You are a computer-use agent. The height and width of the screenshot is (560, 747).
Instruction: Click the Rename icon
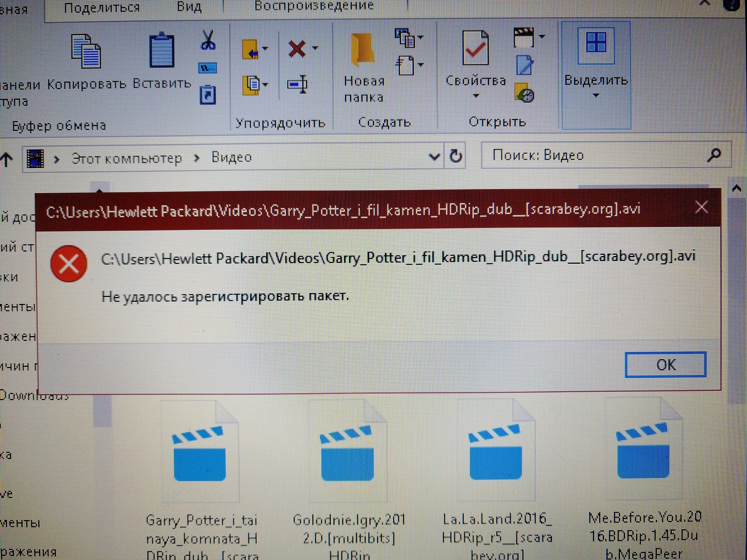tap(298, 84)
